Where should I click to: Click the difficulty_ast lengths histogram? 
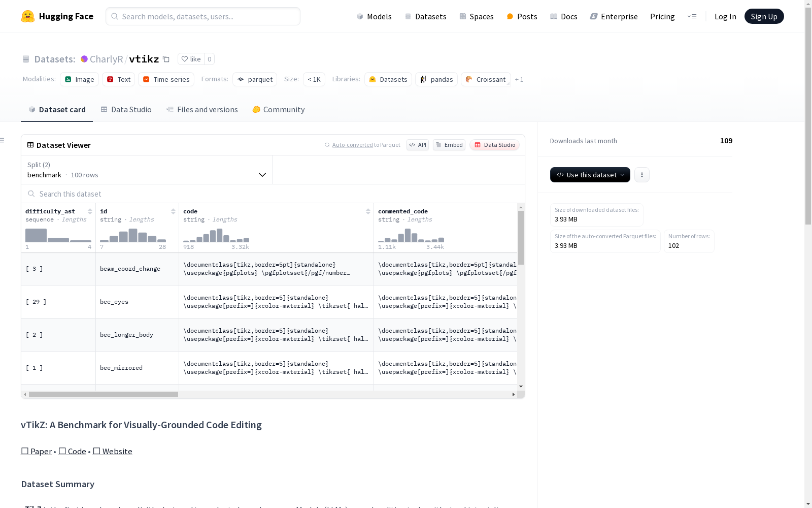(x=58, y=235)
